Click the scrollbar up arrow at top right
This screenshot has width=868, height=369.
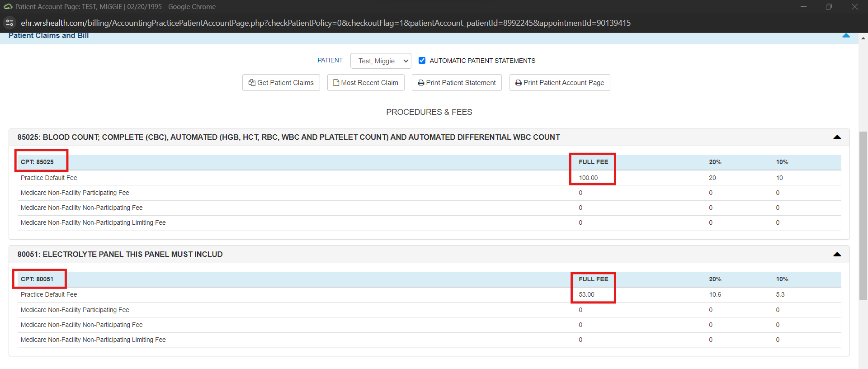pos(863,38)
